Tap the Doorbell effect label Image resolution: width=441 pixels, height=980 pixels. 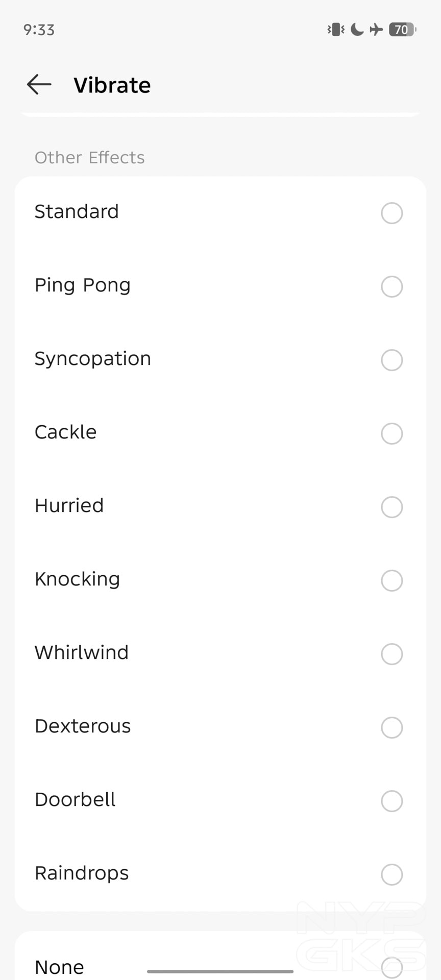[x=75, y=800]
